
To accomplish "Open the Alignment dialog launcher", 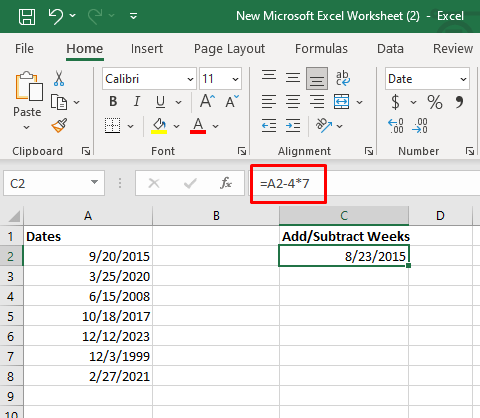I will pyautogui.click(x=369, y=151).
